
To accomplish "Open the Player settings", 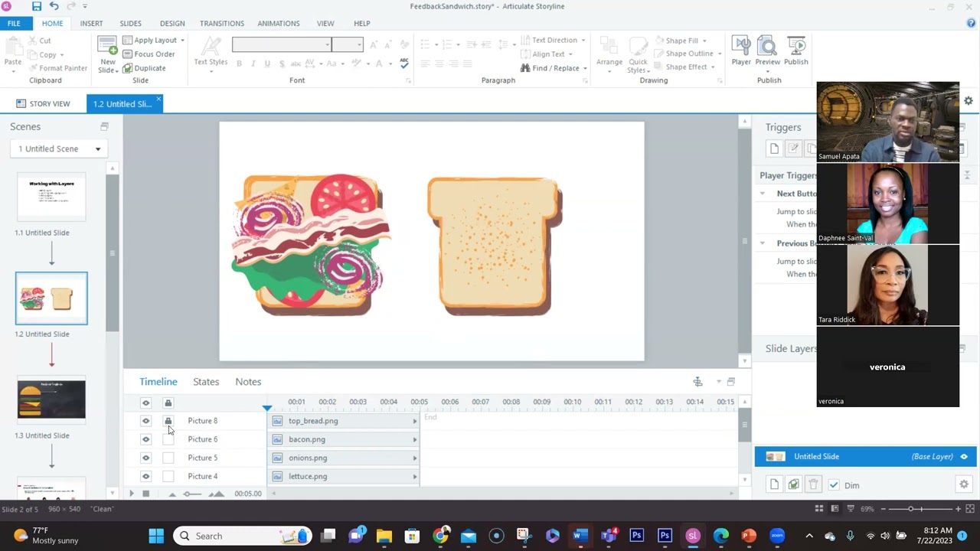I will (740, 51).
